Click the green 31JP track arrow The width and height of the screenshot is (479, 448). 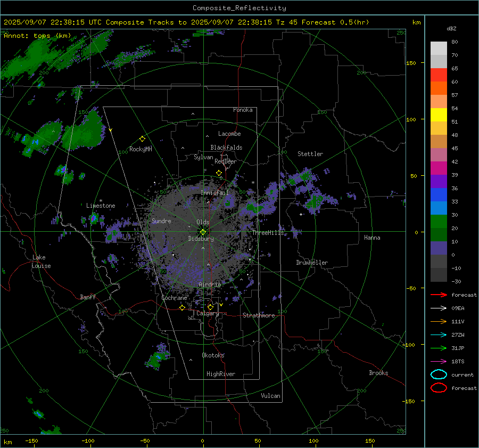[x=439, y=348]
